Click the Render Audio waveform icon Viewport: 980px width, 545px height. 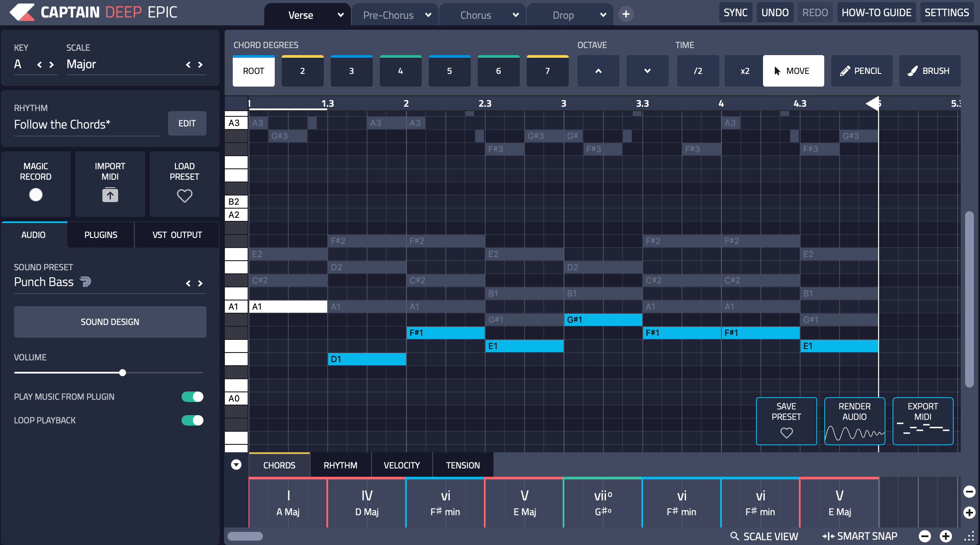854,433
